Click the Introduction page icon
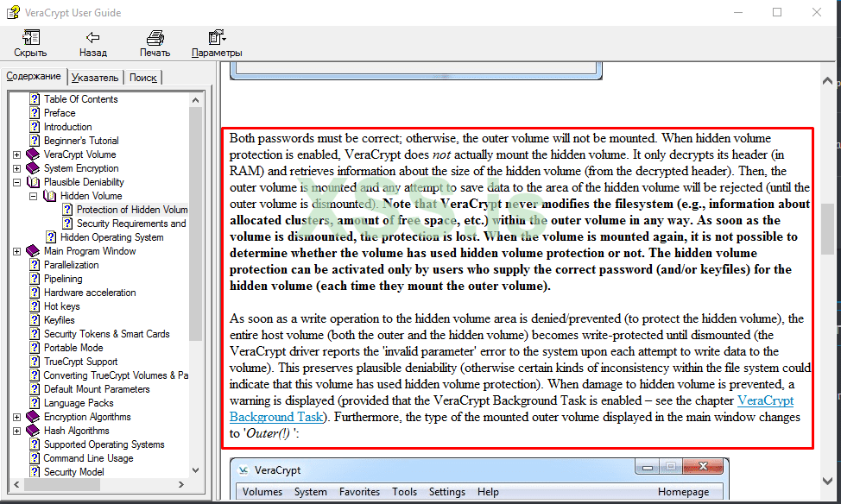This screenshot has width=841, height=504. click(35, 127)
